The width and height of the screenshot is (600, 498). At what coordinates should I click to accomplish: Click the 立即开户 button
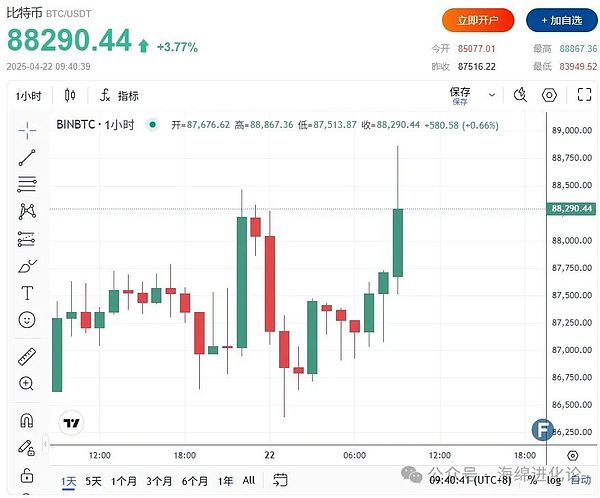pos(478,19)
